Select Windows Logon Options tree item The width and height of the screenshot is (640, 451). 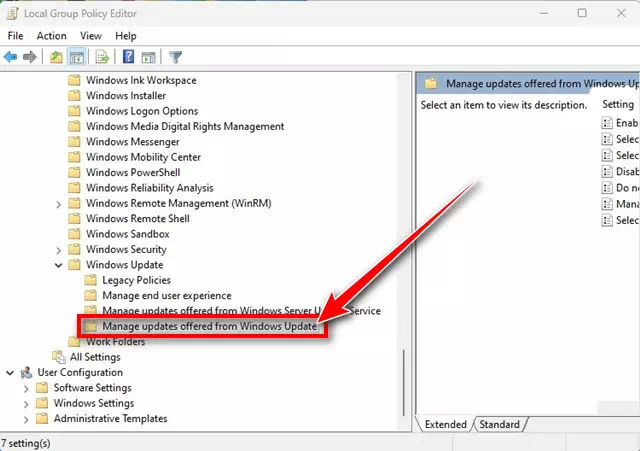coord(142,111)
